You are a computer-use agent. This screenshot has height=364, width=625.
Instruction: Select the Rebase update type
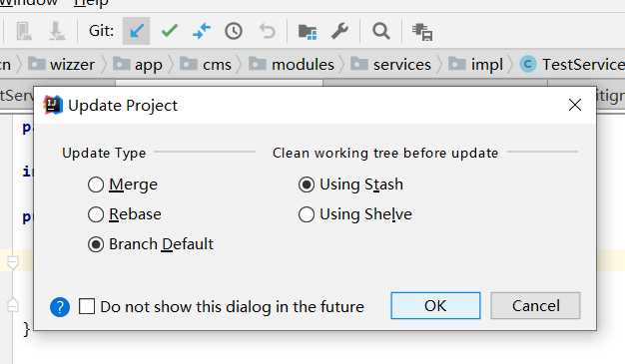125,214
